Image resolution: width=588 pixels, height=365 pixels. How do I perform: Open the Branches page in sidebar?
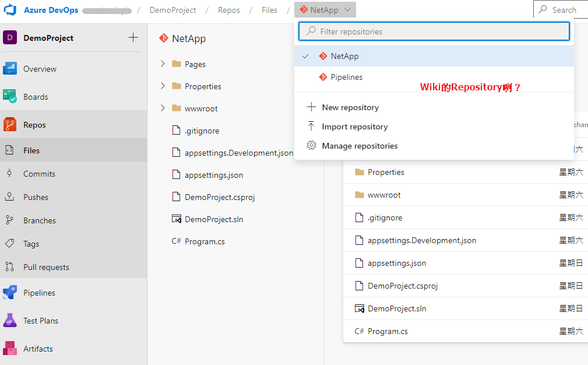pos(73,220)
